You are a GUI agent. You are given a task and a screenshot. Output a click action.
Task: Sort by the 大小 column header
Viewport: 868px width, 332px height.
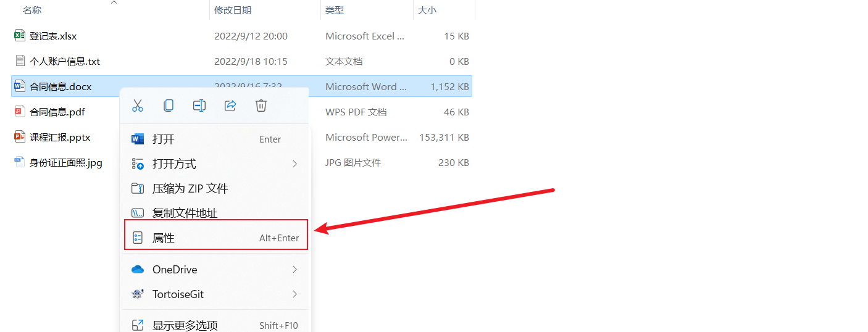coord(427,10)
